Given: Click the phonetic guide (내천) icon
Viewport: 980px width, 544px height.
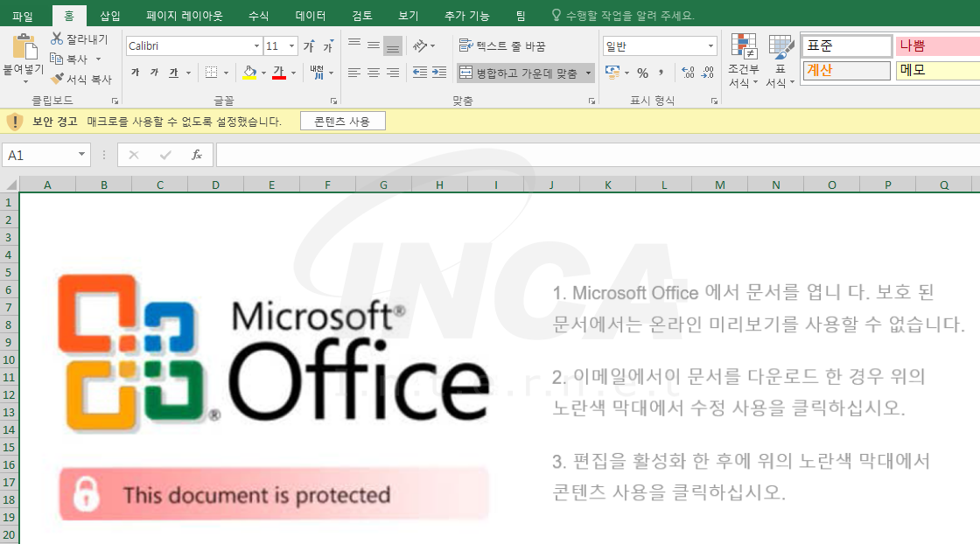Looking at the screenshot, I should (x=317, y=73).
